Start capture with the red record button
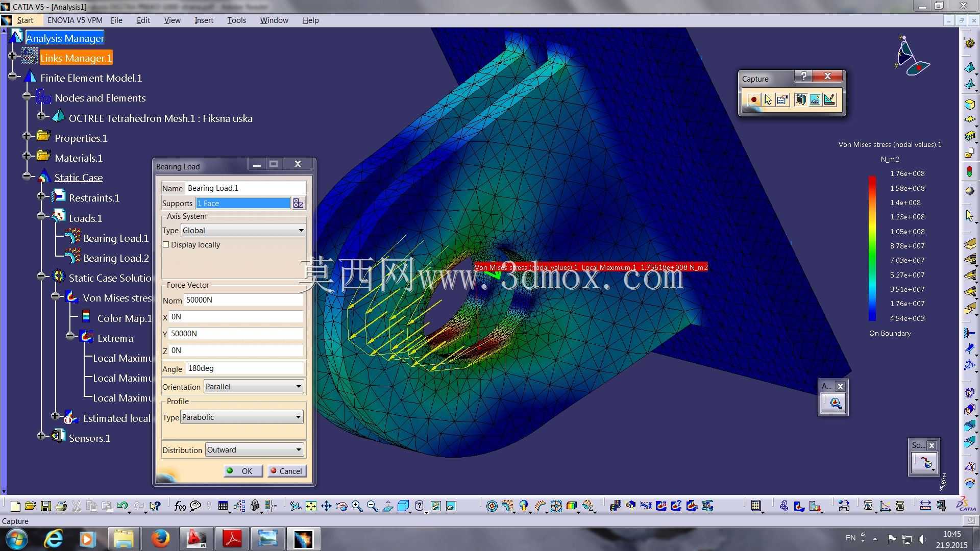Image resolution: width=980 pixels, height=551 pixels. coord(753,99)
